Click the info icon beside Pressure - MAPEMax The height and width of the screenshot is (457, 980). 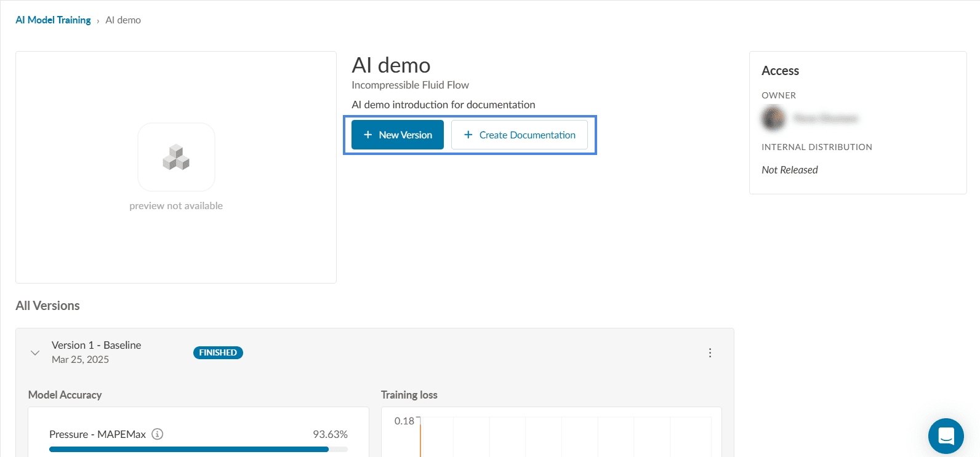tap(158, 434)
